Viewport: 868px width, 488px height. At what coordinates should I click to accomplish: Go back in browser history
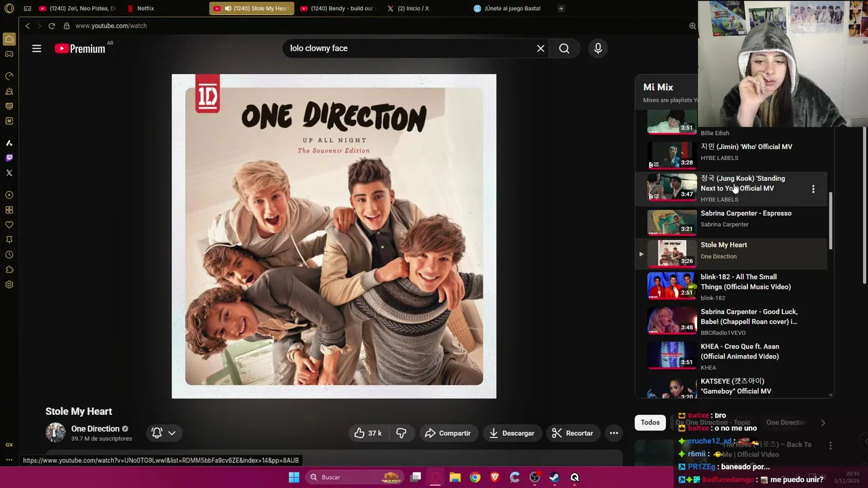tap(27, 26)
